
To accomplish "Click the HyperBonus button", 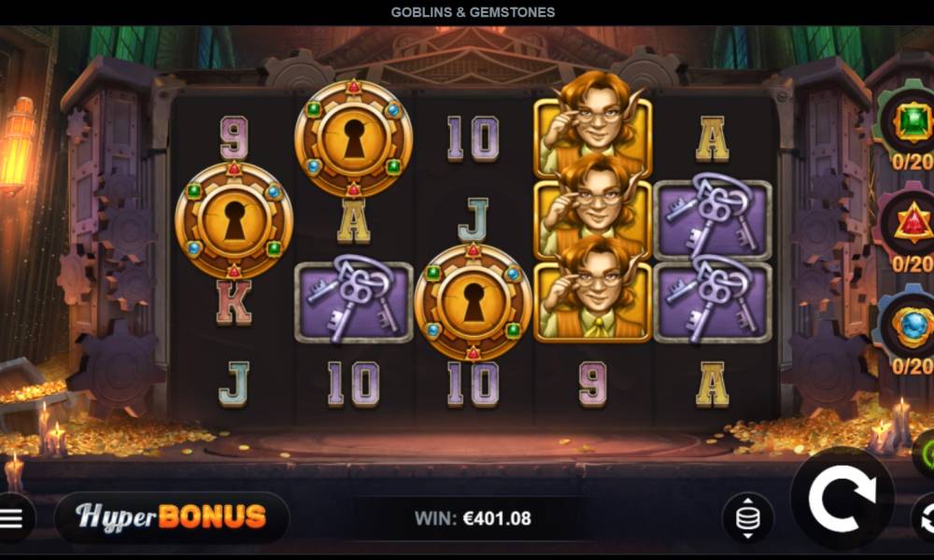I will [x=172, y=517].
